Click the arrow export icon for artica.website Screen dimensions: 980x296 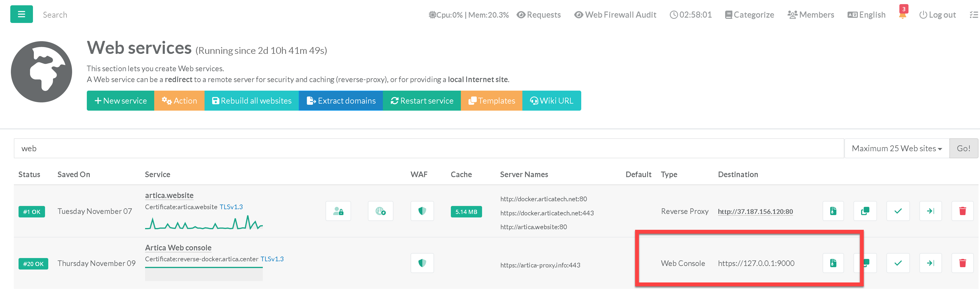click(930, 211)
